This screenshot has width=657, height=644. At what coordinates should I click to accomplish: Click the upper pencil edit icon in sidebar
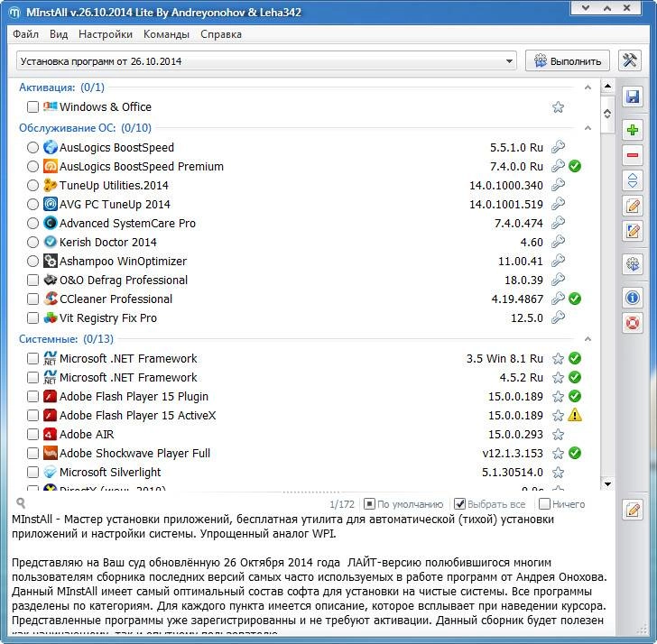(633, 206)
